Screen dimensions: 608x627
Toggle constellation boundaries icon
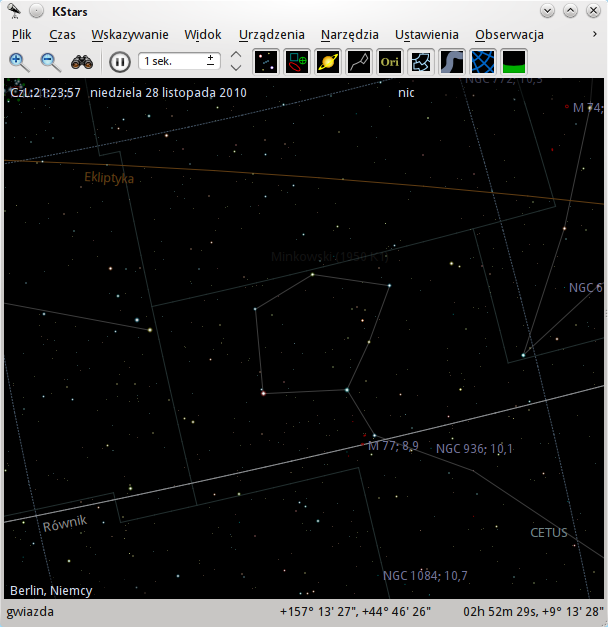(x=421, y=61)
